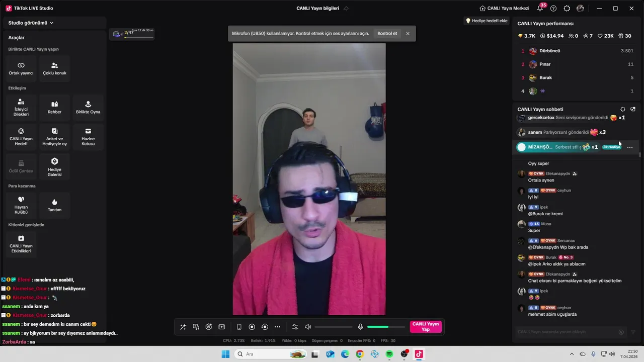
Task: Click the replay capture circle icon
Action: point(265,327)
